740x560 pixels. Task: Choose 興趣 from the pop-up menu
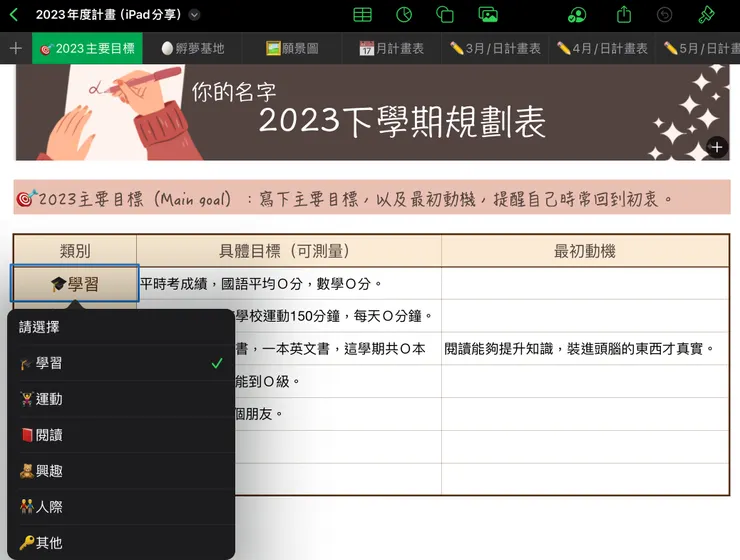[x=121, y=470]
